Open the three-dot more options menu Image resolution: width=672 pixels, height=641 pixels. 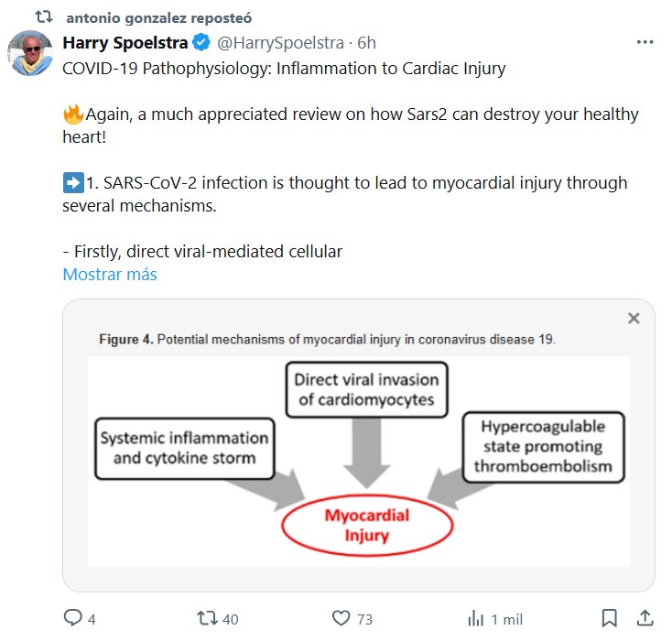click(x=645, y=43)
